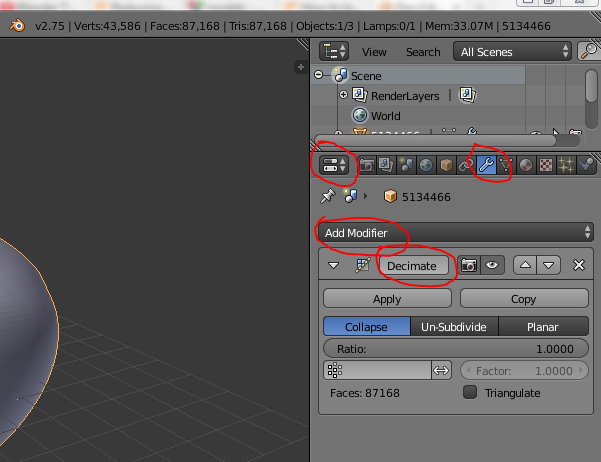601x462 pixels.
Task: Switch to Render properties tab
Action: click(x=367, y=165)
